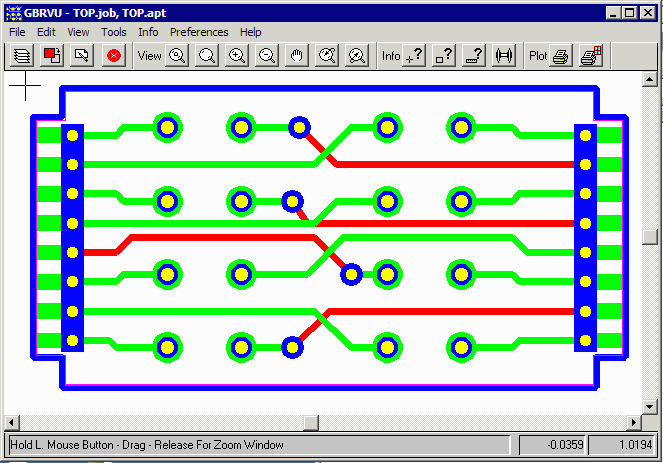This screenshot has height=463, width=663.
Task: Click the zoom in plus magnifier
Action: pos(237,55)
